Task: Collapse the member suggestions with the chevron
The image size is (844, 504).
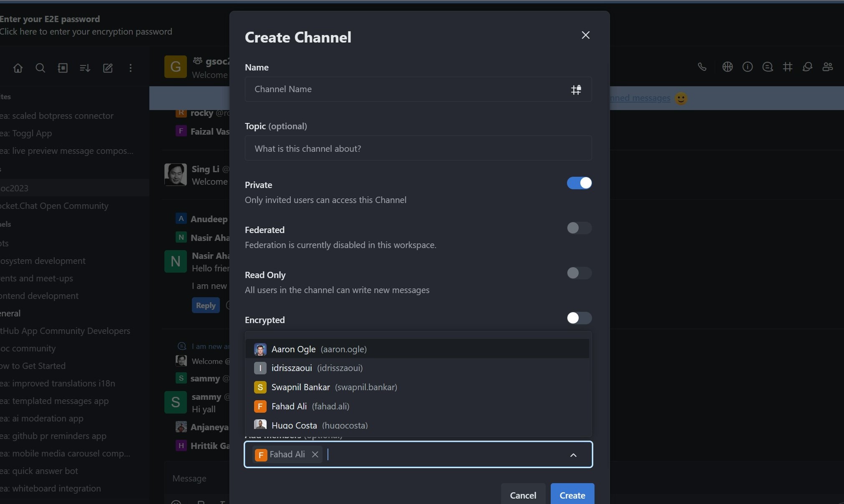Action: (573, 455)
